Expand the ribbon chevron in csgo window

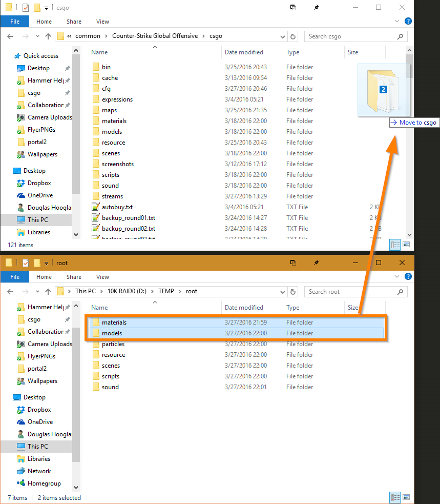click(x=397, y=21)
